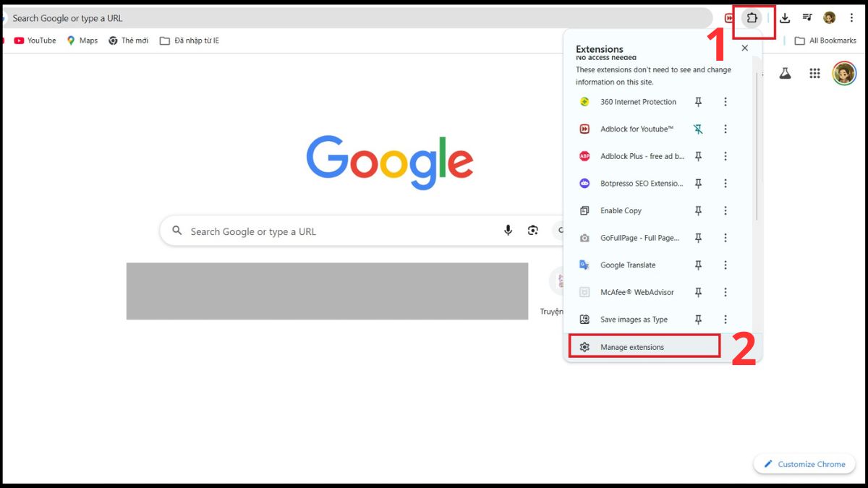Viewport: 868px width, 488px height.
Task: Start voice search with microphone icon
Action: [x=508, y=231]
